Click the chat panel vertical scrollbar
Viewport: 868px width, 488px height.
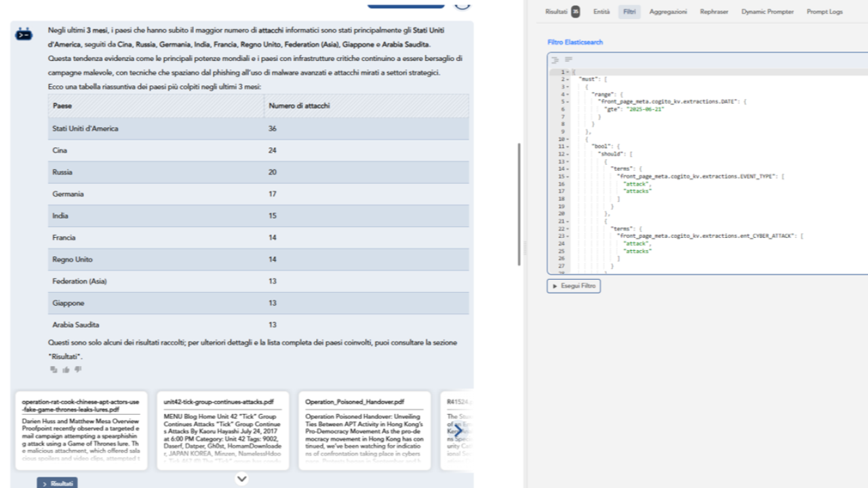click(519, 203)
